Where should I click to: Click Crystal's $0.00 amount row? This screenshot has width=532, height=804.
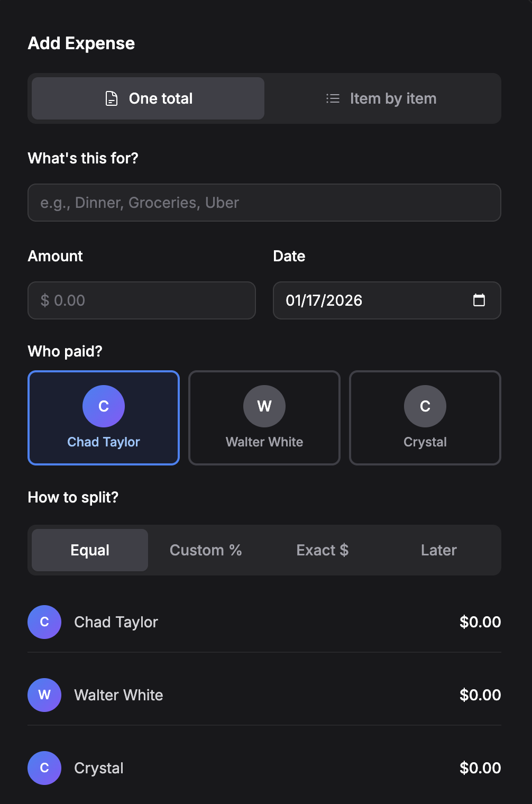pyautogui.click(x=480, y=768)
